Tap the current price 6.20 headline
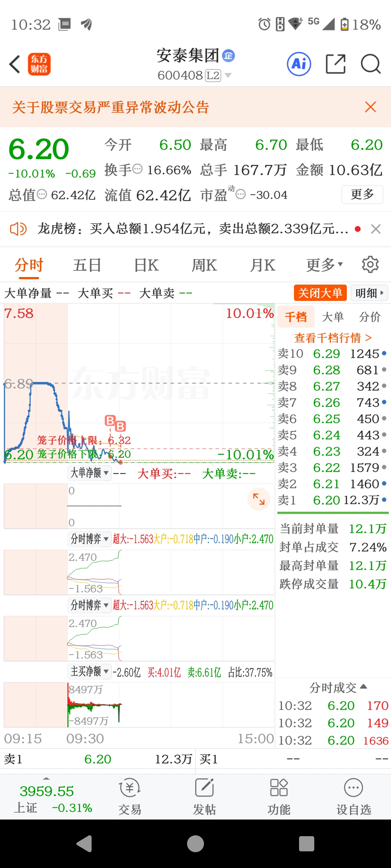The width and height of the screenshot is (391, 868). tap(39, 149)
